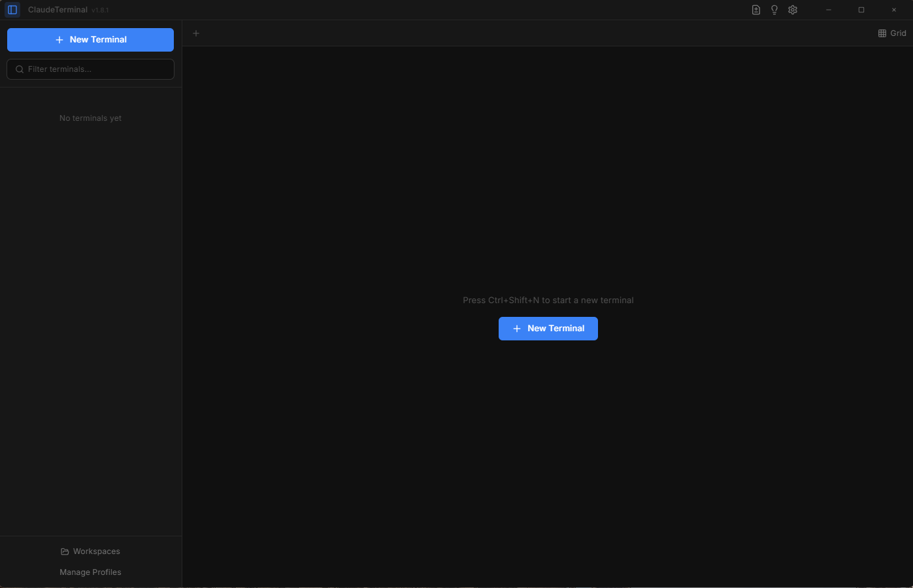Add a new tab with the plus icon
This screenshot has height=588, width=913.
195,33
